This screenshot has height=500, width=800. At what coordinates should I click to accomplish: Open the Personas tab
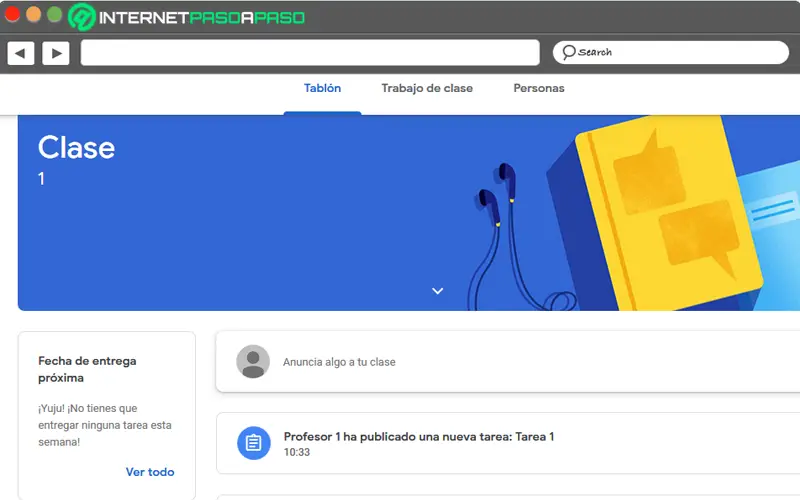click(539, 88)
